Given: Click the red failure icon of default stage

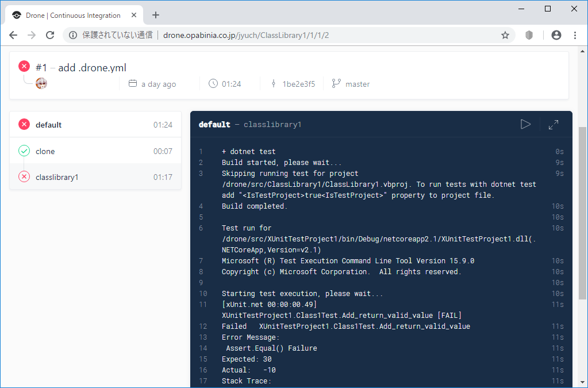Looking at the screenshot, I should [x=24, y=124].
